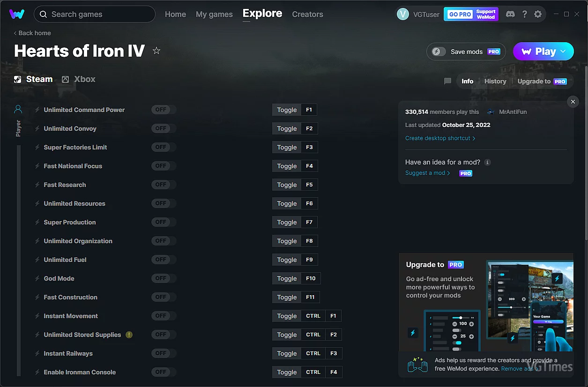This screenshot has height=387, width=588.
Task: Click lightning icon beside Super Production
Action: pos(37,222)
